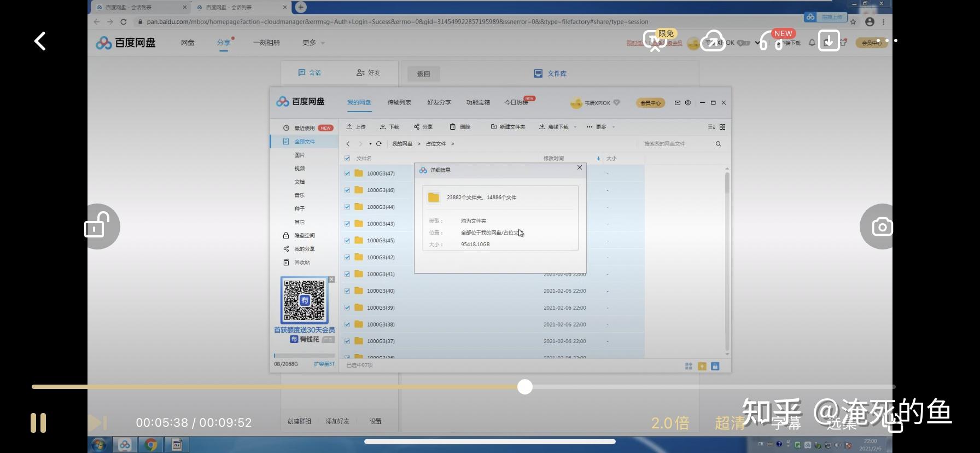Click the Windows Start button

99,445
